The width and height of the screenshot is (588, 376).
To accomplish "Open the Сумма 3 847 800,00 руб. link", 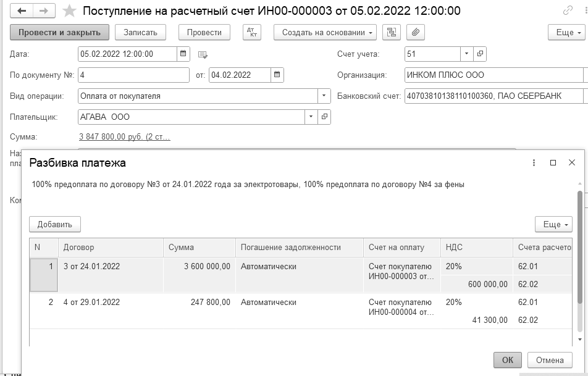I will point(124,136).
